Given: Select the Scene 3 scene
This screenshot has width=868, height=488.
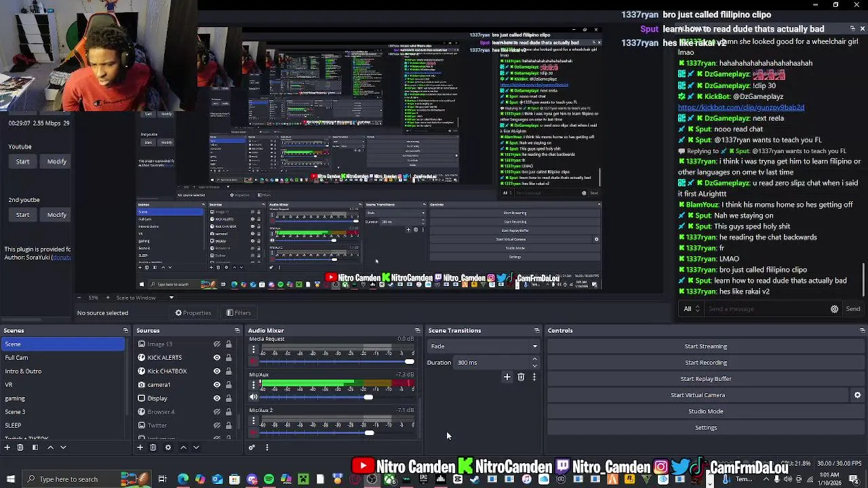Looking at the screenshot, I should pyautogui.click(x=63, y=412).
